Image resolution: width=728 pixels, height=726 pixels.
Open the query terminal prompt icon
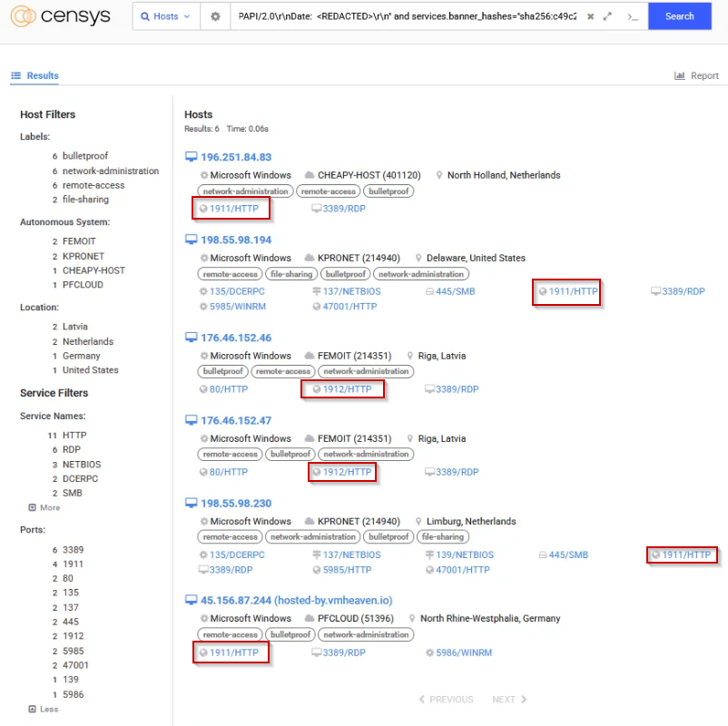[x=633, y=16]
